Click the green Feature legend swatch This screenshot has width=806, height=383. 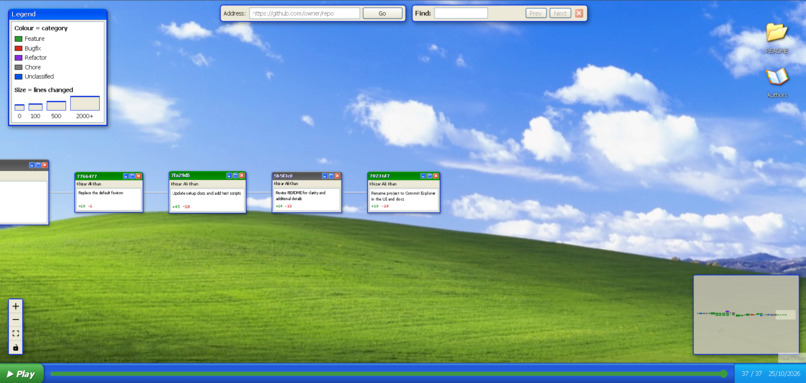[x=19, y=39]
